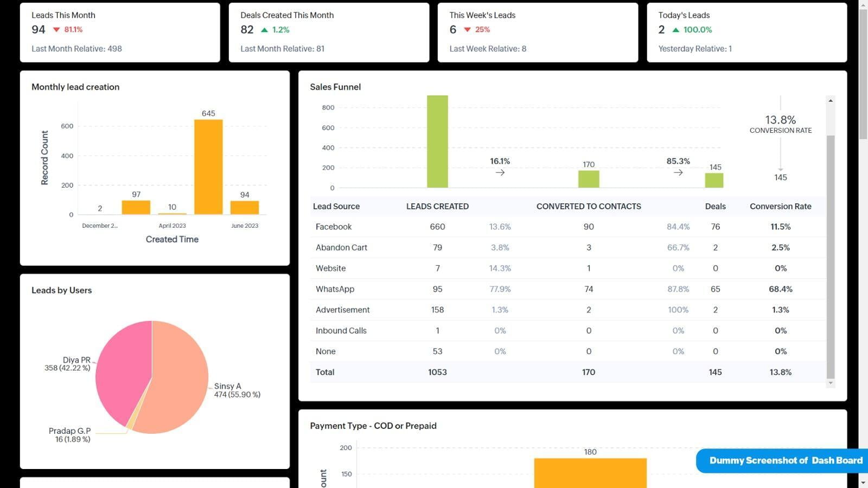
Task: Click the page scrollbar down arrow
Action: coord(863,483)
